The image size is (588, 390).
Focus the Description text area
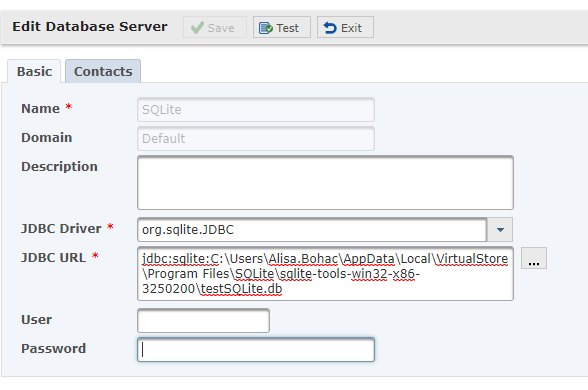point(325,183)
